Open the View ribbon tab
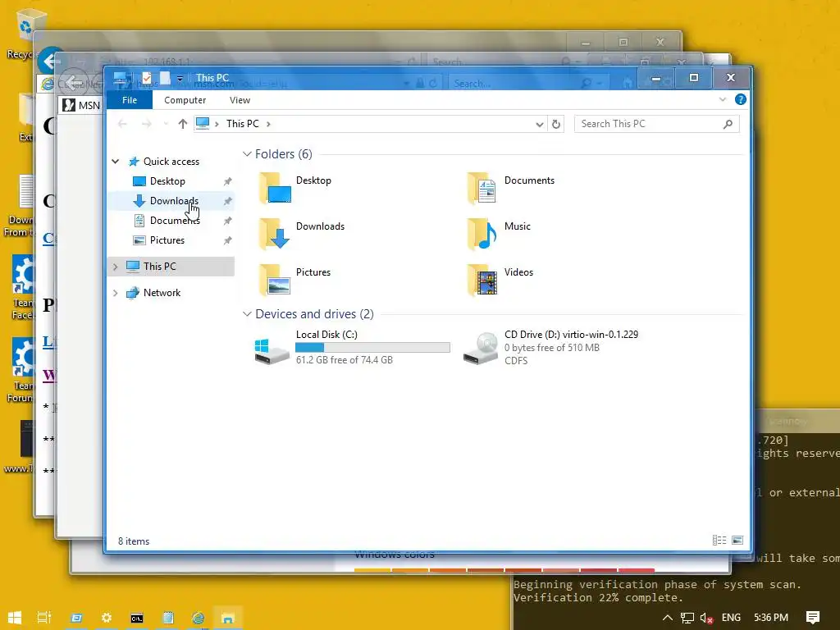The width and height of the screenshot is (840, 630). click(240, 100)
